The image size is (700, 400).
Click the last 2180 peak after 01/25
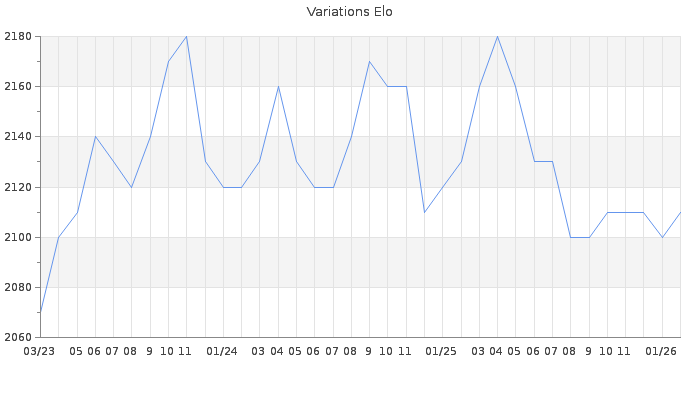click(497, 37)
